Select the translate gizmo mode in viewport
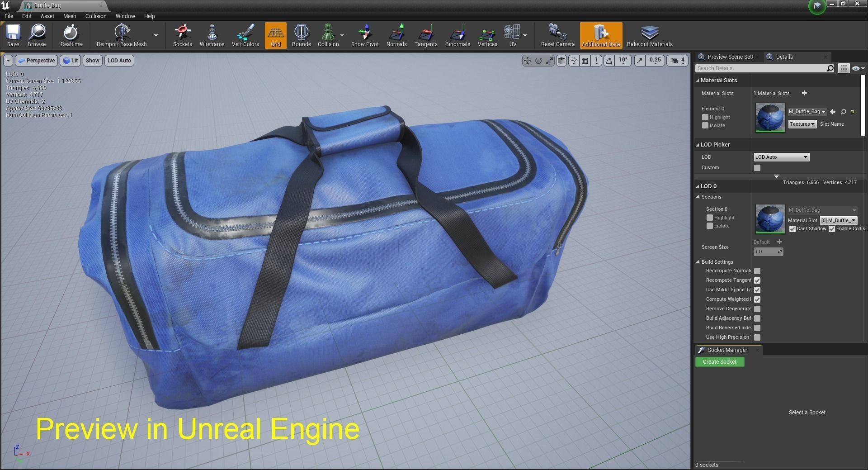The width and height of the screenshot is (868, 470). (x=528, y=61)
